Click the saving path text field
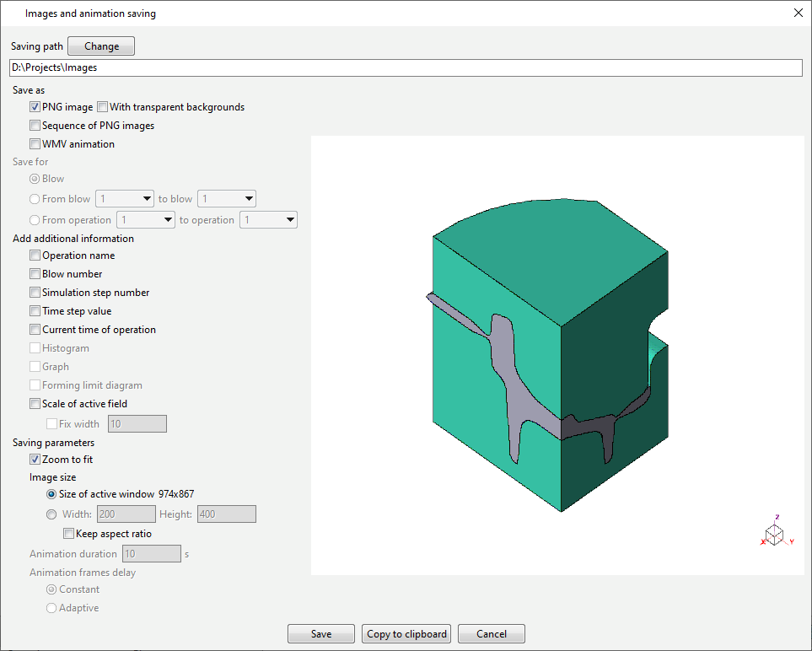This screenshot has width=812, height=651. pos(405,67)
